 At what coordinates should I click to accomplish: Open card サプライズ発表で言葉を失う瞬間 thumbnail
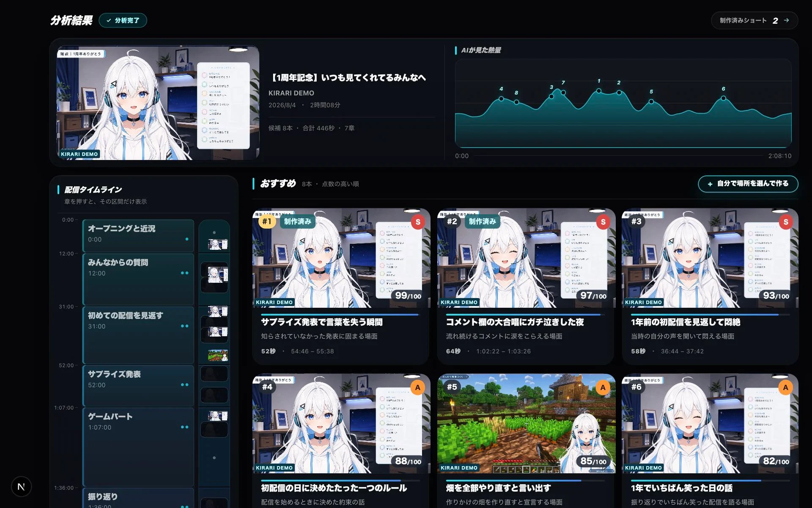coord(341,258)
